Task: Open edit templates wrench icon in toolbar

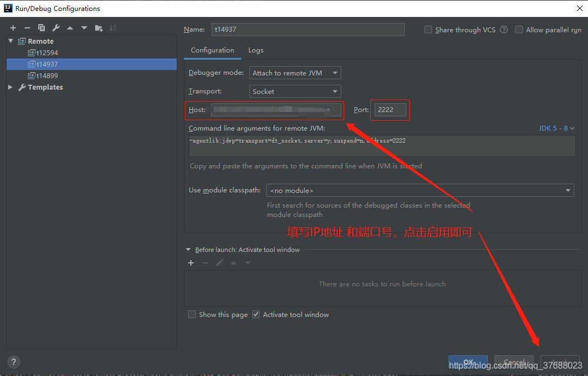Action: coord(56,28)
